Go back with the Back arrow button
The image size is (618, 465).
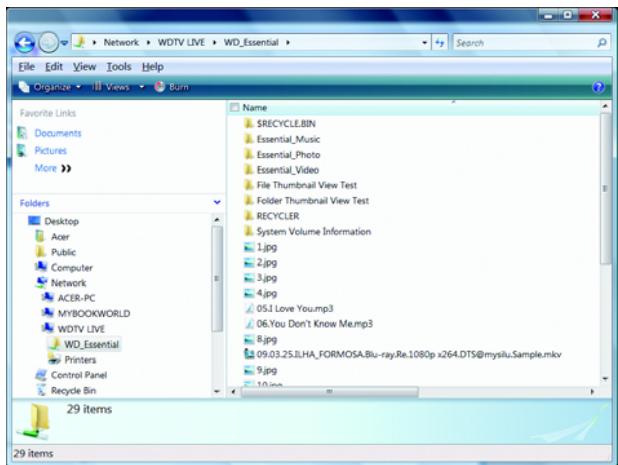pos(25,42)
